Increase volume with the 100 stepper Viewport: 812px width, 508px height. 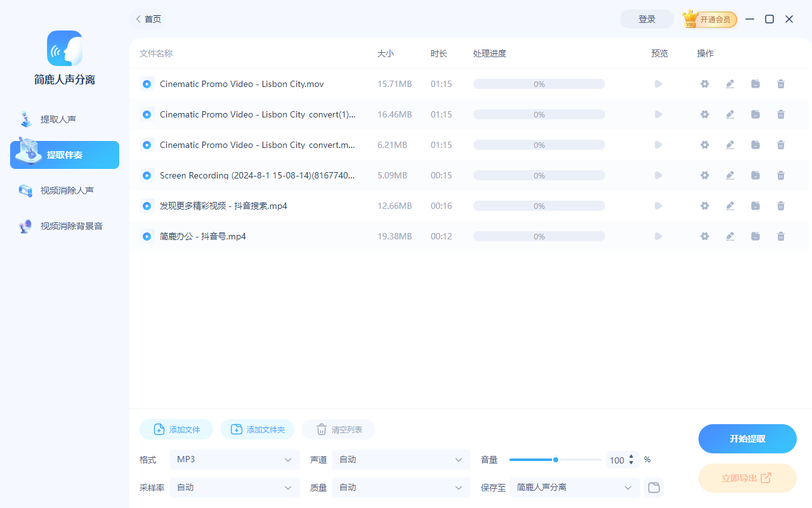pos(631,457)
